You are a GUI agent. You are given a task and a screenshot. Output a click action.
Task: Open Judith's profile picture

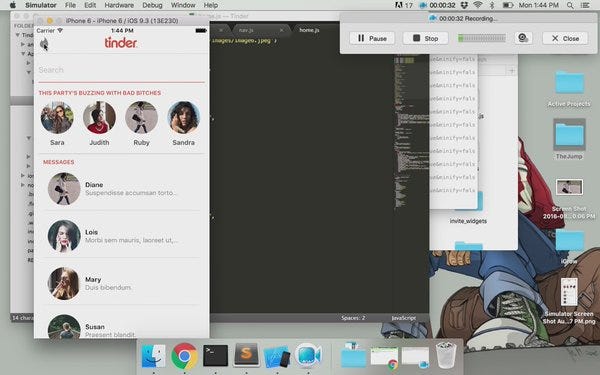[99, 117]
